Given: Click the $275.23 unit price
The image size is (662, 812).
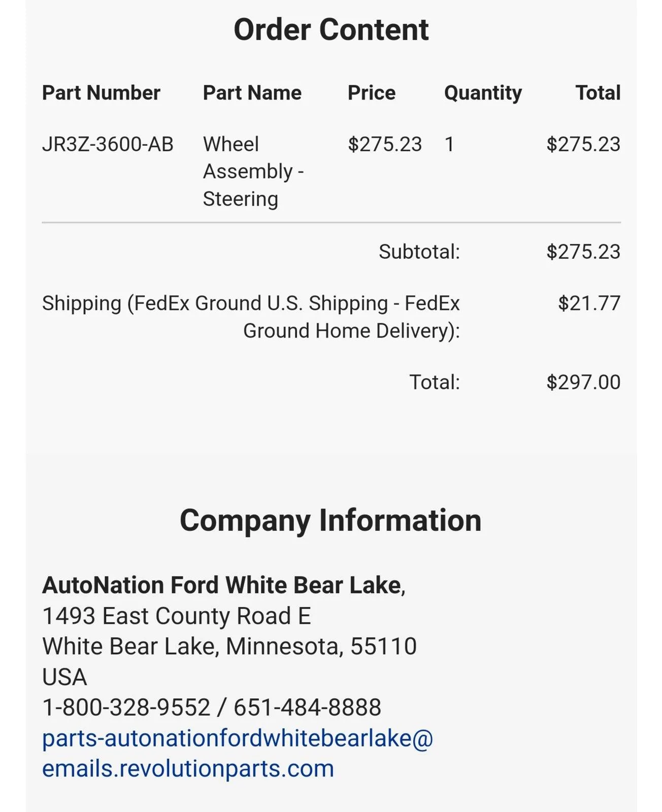Looking at the screenshot, I should point(385,144).
